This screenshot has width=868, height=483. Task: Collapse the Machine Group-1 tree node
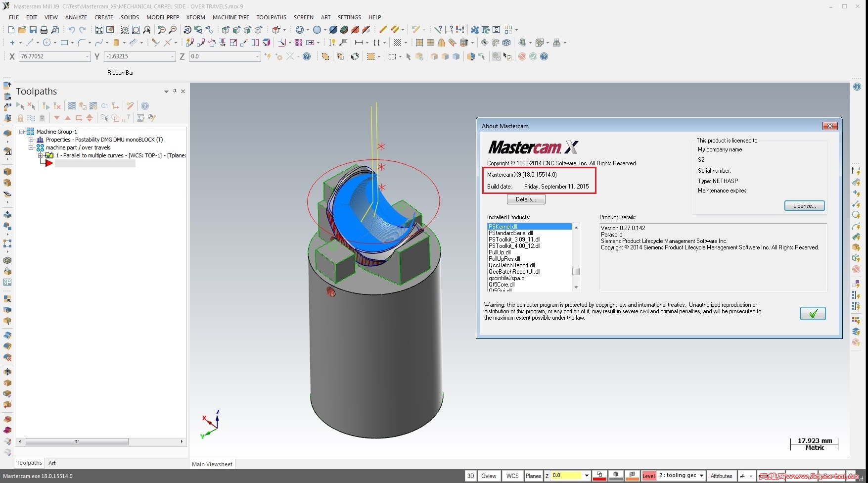click(x=22, y=132)
